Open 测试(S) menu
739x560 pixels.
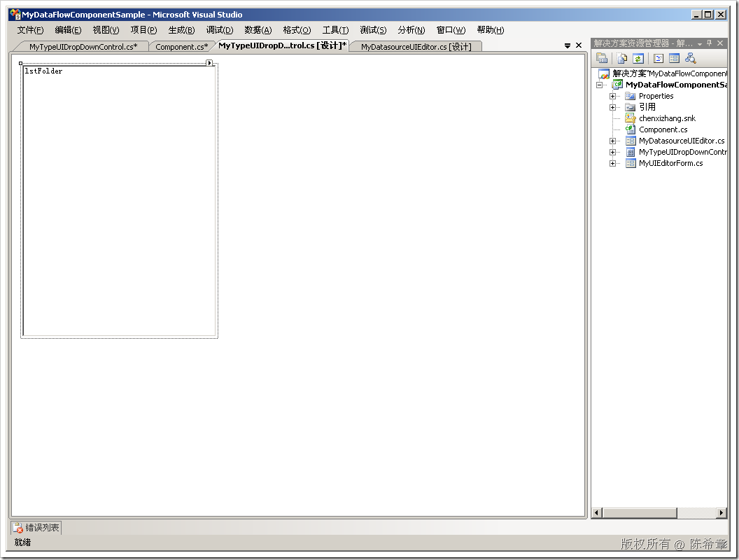pos(373,30)
